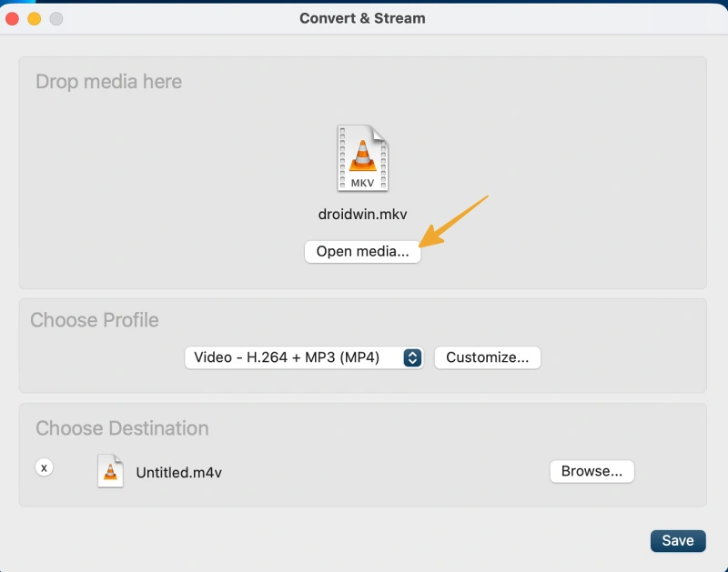Screen dimensions: 728x572
Task: Click the Choose Profile section heading
Action: tap(95, 320)
